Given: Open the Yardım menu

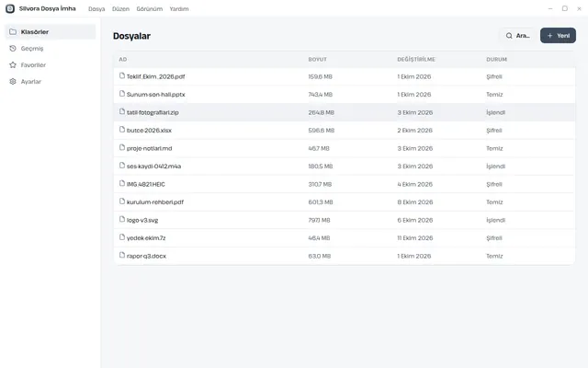Looking at the screenshot, I should click(x=179, y=9).
